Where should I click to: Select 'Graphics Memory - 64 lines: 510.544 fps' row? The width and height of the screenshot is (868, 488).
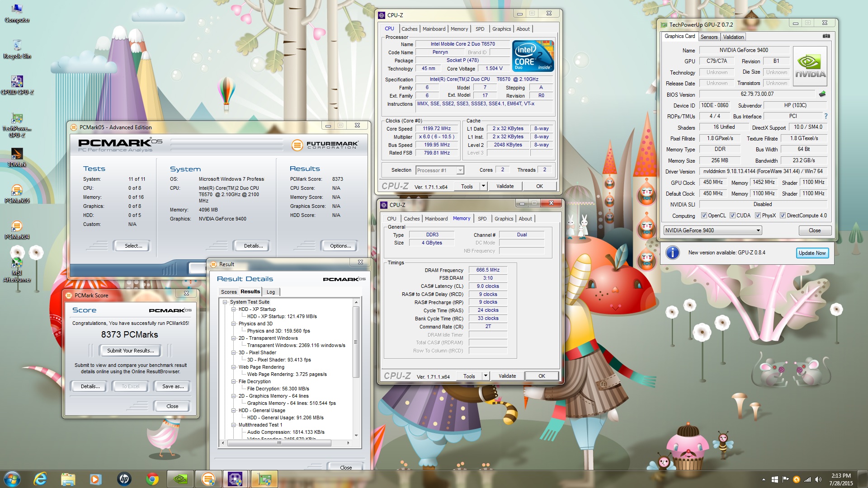point(291,403)
